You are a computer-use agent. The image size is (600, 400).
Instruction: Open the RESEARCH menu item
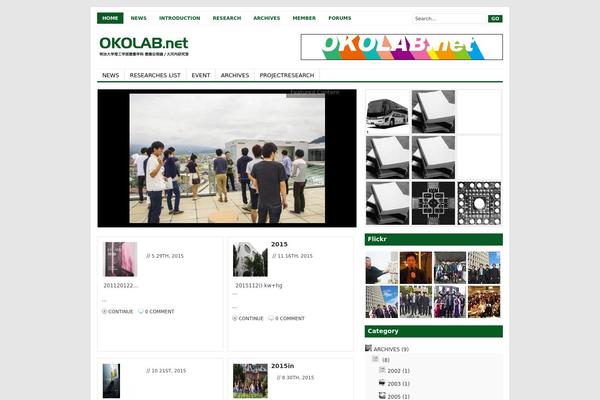227,18
